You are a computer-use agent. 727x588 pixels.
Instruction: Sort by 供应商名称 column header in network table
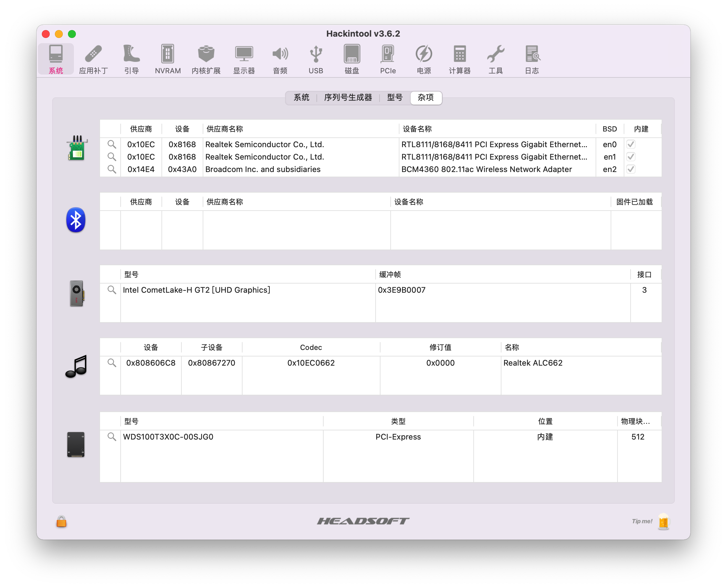pyautogui.click(x=225, y=129)
